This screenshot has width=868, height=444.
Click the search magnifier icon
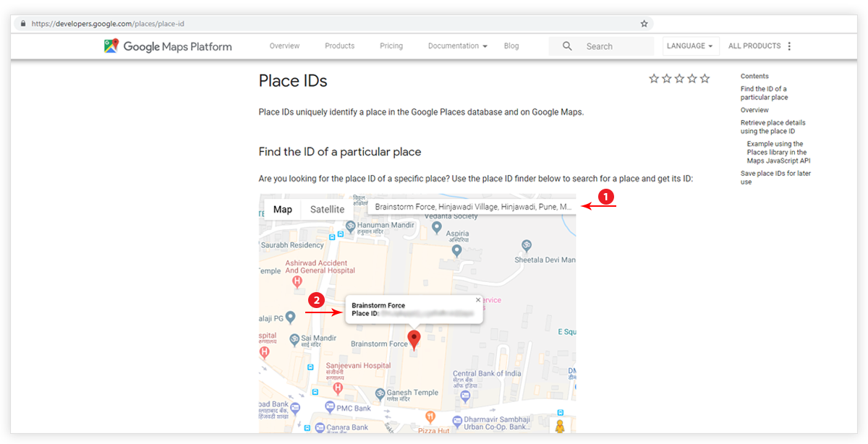pos(567,46)
